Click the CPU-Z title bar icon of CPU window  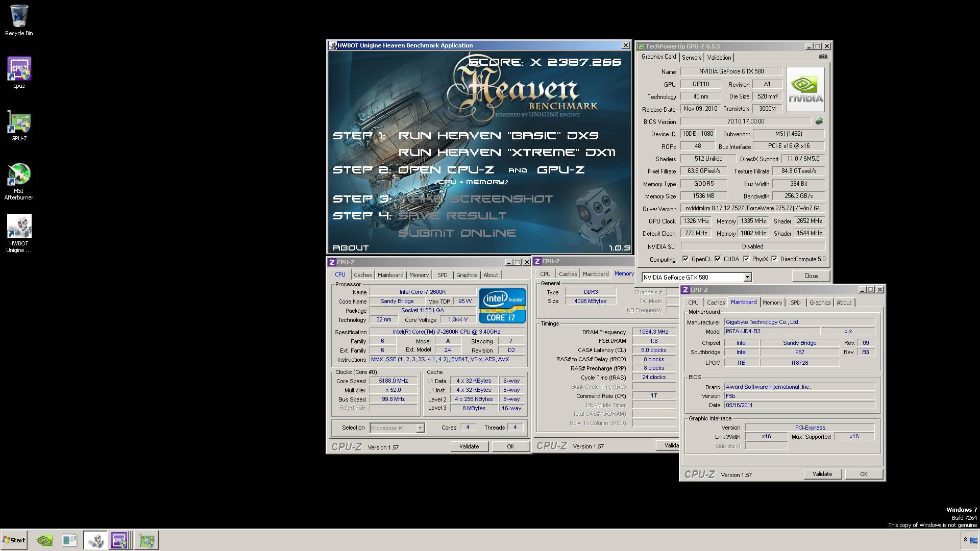pos(332,262)
